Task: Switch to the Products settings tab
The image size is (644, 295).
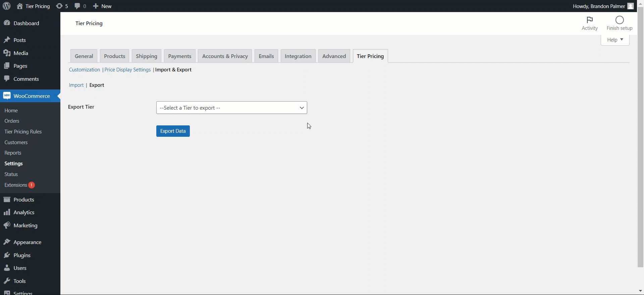Action: tap(114, 56)
